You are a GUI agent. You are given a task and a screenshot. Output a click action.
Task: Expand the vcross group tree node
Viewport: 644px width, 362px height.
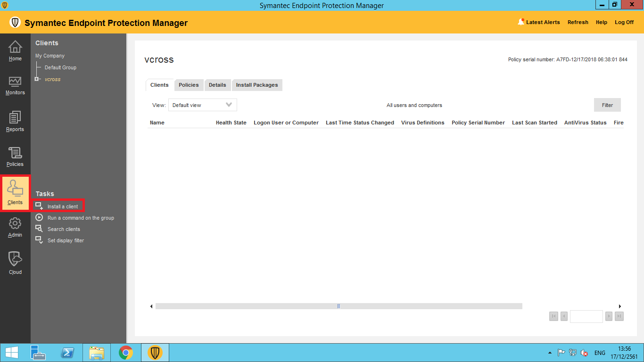click(x=37, y=79)
